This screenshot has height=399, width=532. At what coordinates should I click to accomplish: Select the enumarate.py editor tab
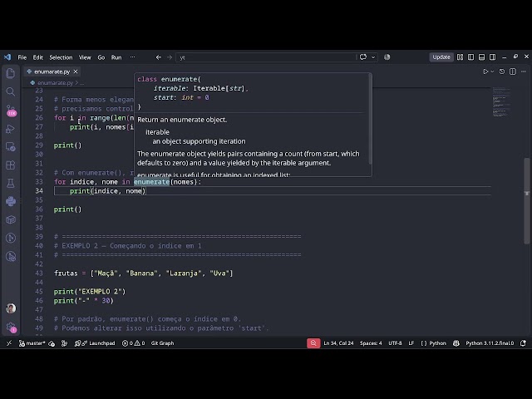(x=52, y=71)
